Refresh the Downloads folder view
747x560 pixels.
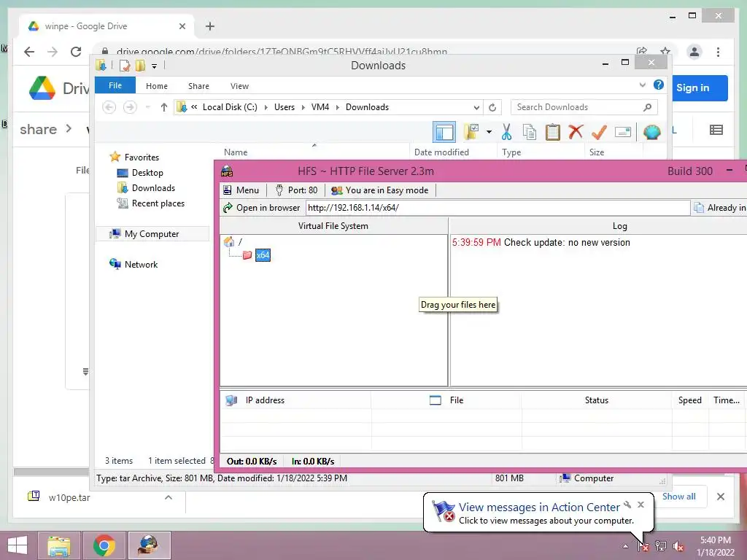pyautogui.click(x=492, y=107)
